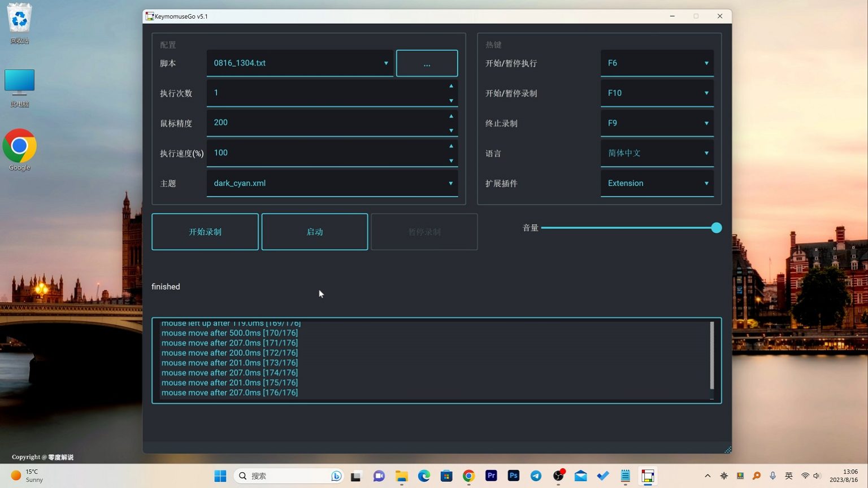Click the 开始录制 start recording button
The height and width of the screenshot is (488, 868).
[205, 232]
